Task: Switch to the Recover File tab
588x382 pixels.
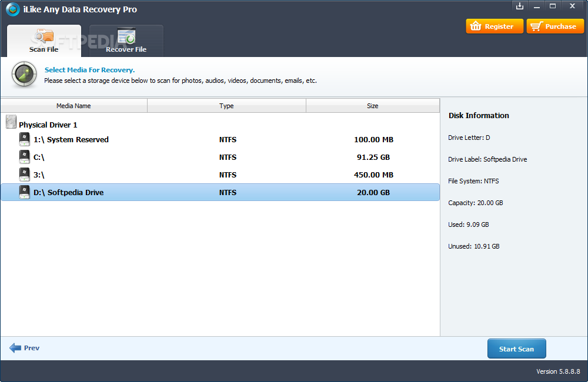Action: coord(126,41)
